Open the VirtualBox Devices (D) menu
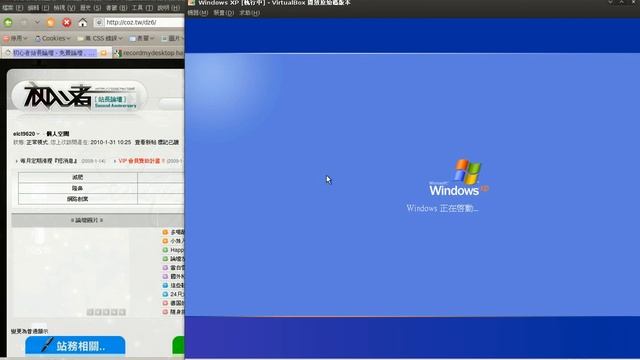The height and width of the screenshot is (360, 640). (x=224, y=13)
